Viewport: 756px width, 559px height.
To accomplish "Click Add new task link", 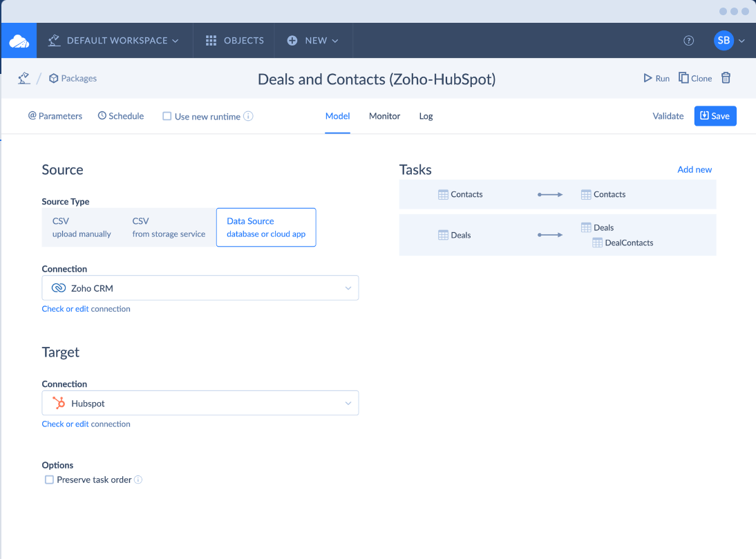I will (x=694, y=169).
